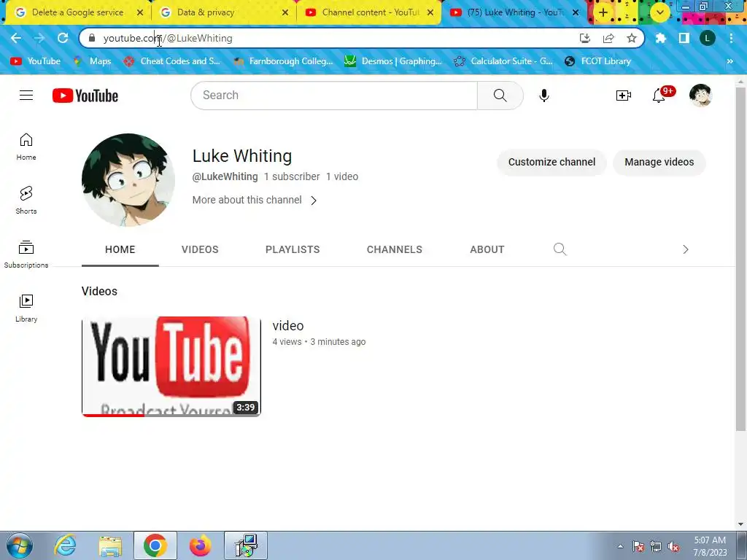Click Manage videos
This screenshot has width=747, height=560.
point(659,162)
